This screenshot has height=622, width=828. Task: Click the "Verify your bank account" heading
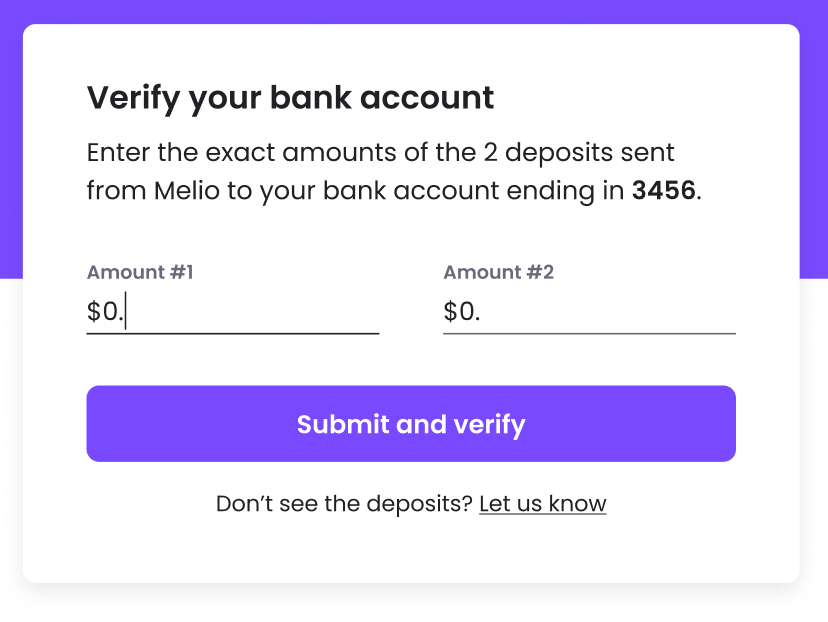point(290,98)
